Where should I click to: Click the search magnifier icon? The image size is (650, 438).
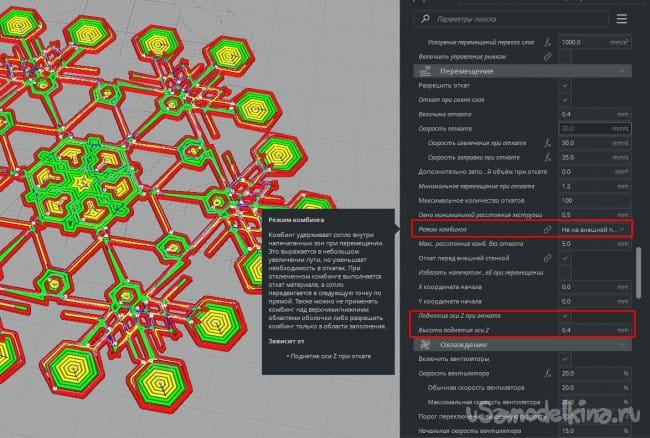coord(427,18)
